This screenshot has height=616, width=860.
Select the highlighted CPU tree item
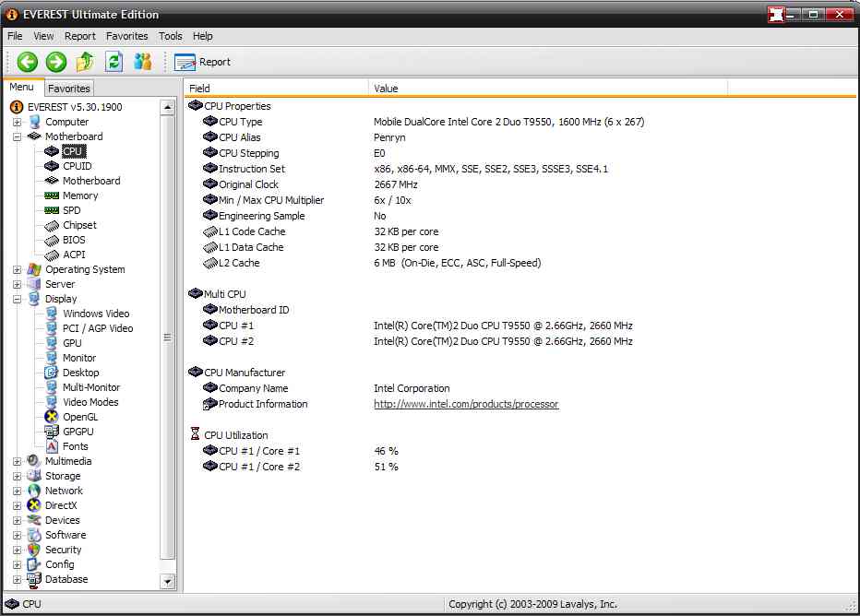72,151
